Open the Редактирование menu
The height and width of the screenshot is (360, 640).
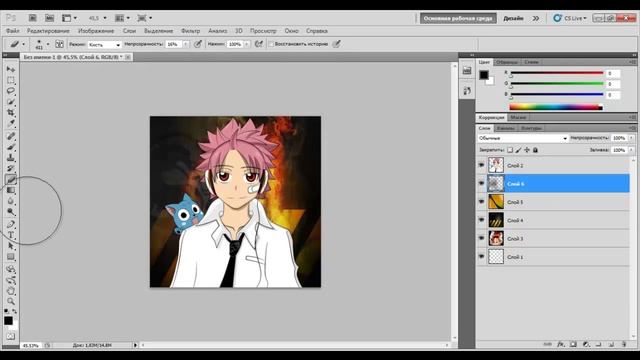coord(48,31)
